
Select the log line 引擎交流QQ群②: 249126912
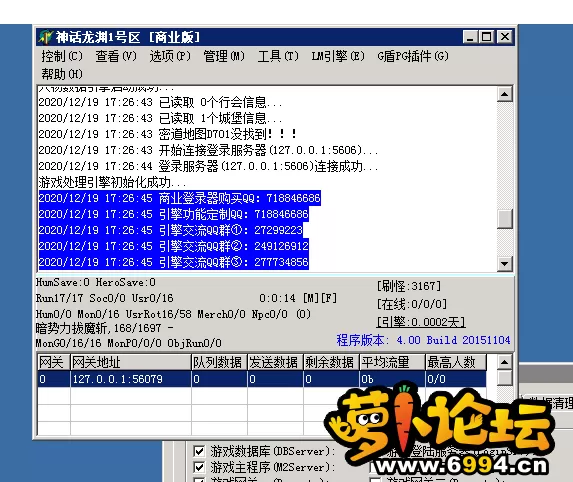174,246
